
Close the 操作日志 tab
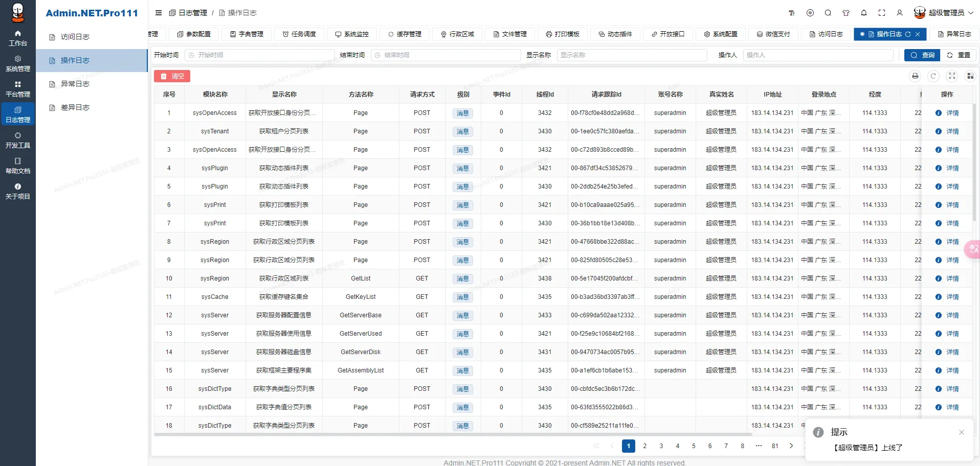click(x=918, y=34)
